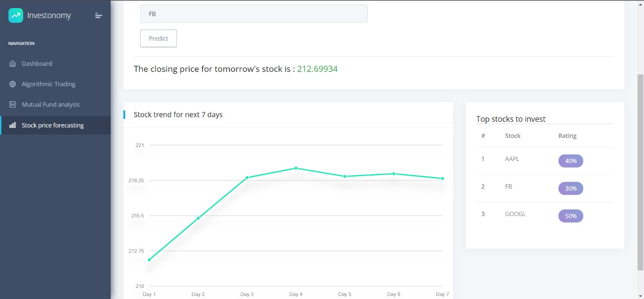Go to Algorithmic Trading page

click(x=48, y=84)
